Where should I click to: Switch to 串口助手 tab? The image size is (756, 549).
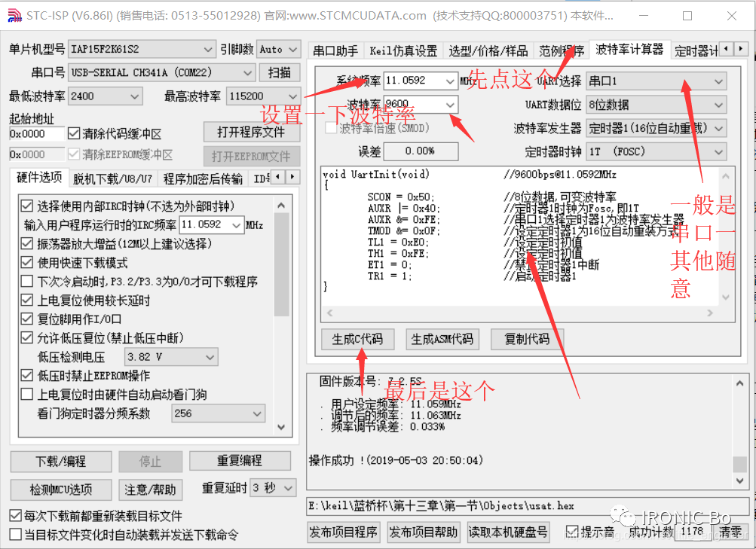point(335,51)
